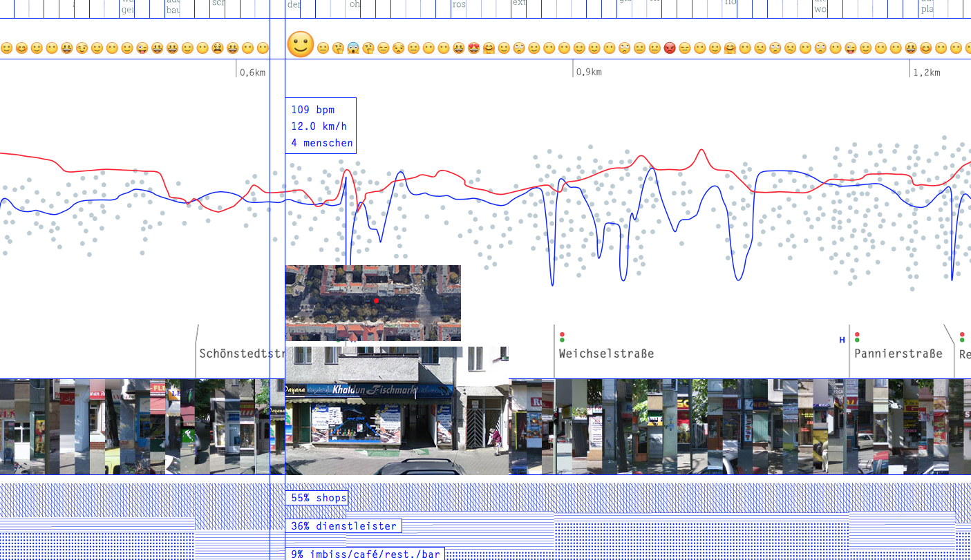Jump to the 0,9km distance marker
This screenshot has height=560, width=971.
pos(589,73)
